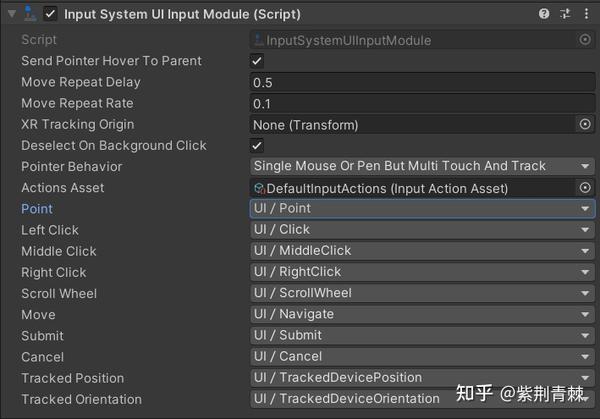Open component help reference icon

544,14
